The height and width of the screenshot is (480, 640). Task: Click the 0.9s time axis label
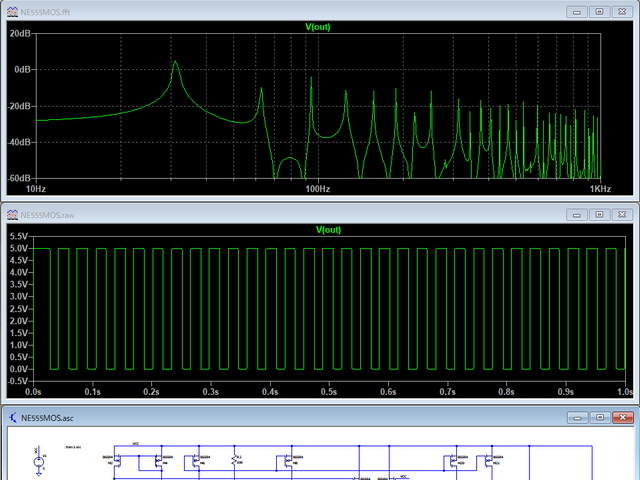pyautogui.click(x=566, y=392)
